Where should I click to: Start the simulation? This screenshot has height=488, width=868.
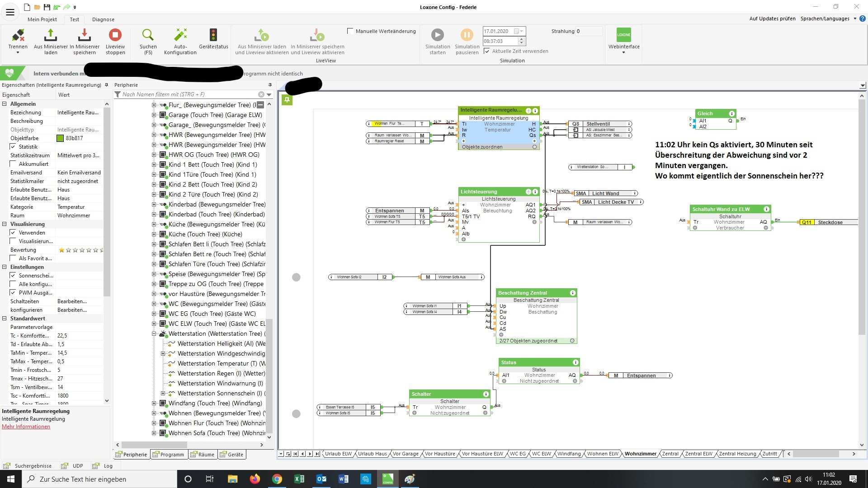click(x=437, y=35)
